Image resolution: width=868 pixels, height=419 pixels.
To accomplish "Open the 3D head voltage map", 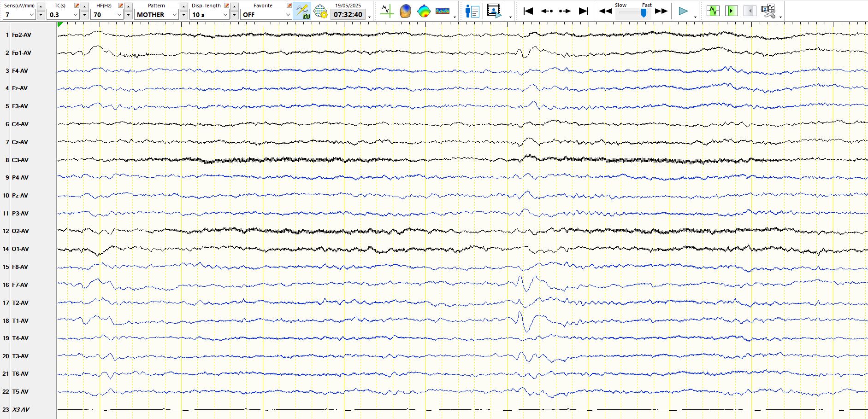I will pos(405,11).
